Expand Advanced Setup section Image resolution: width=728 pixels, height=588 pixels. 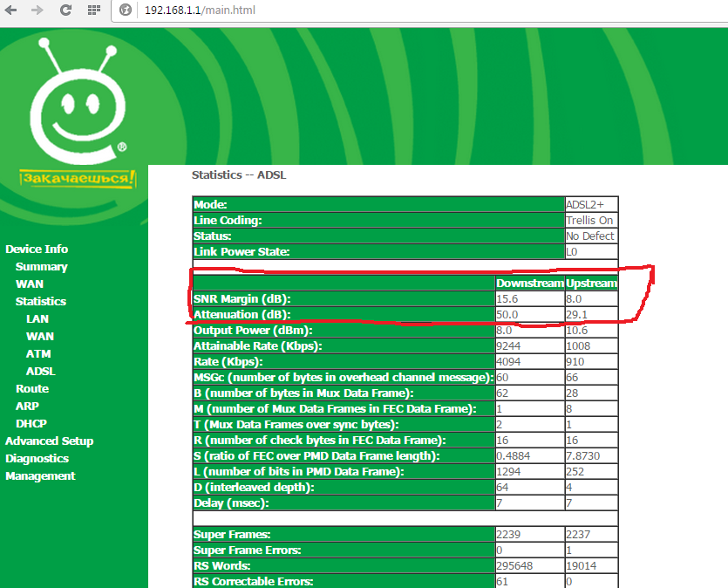(49, 441)
